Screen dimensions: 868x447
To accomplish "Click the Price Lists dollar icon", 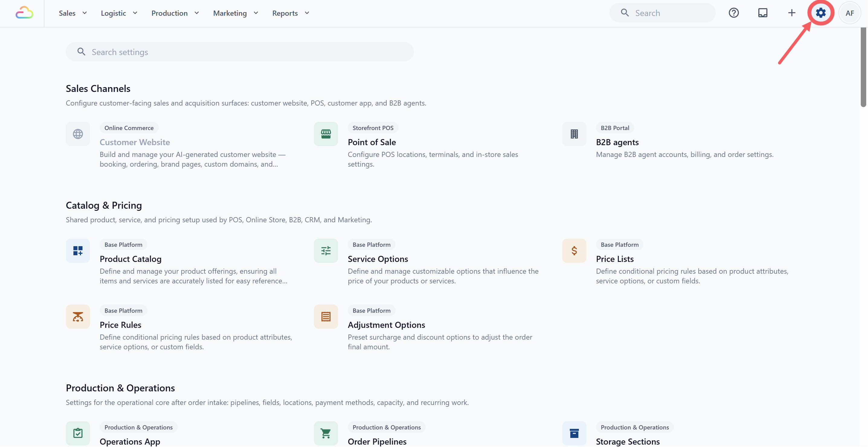I will coord(574,251).
